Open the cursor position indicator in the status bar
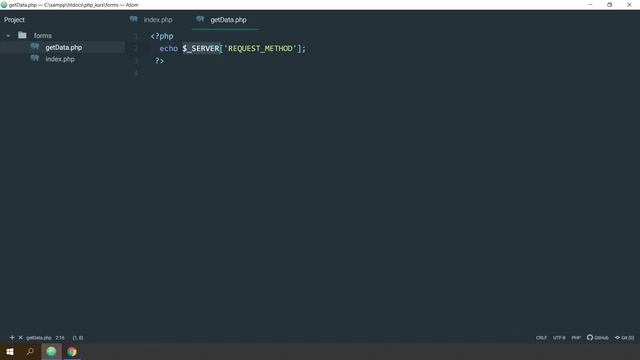Viewport: 640px width, 360px height. click(60, 338)
